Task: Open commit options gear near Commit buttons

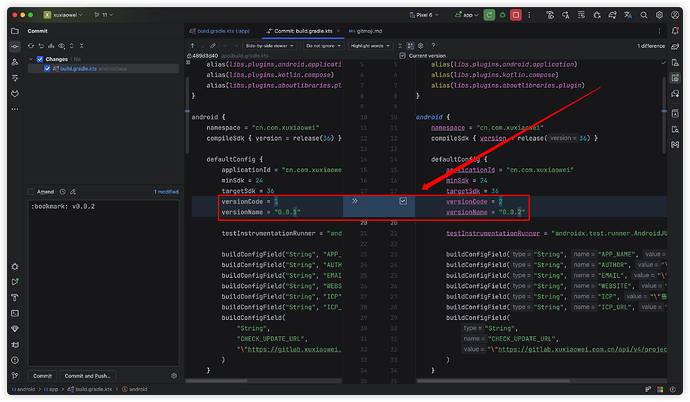Action: [174, 376]
